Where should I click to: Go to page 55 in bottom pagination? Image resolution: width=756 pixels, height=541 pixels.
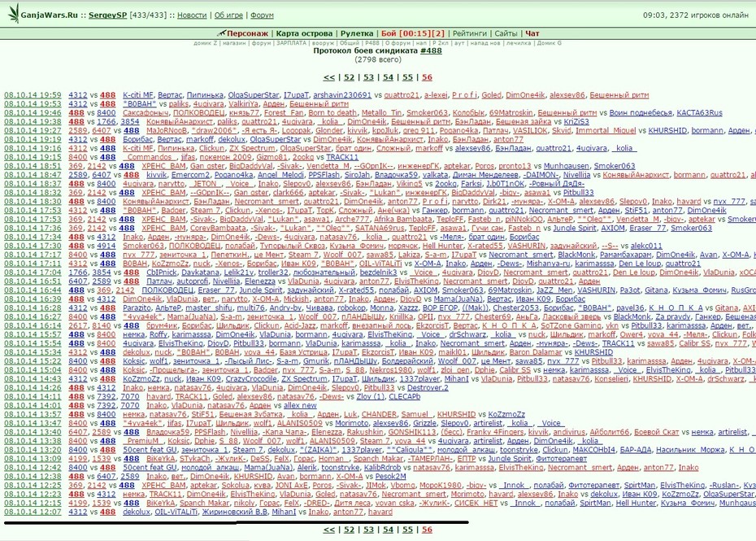(x=407, y=530)
